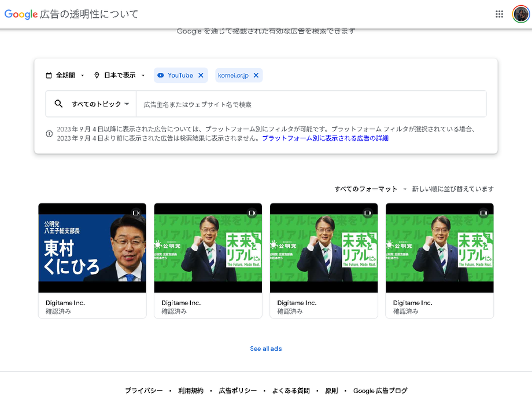This screenshot has height=407, width=532.
Task: Open the 広告ポリシー footer link
Action: pyautogui.click(x=238, y=391)
